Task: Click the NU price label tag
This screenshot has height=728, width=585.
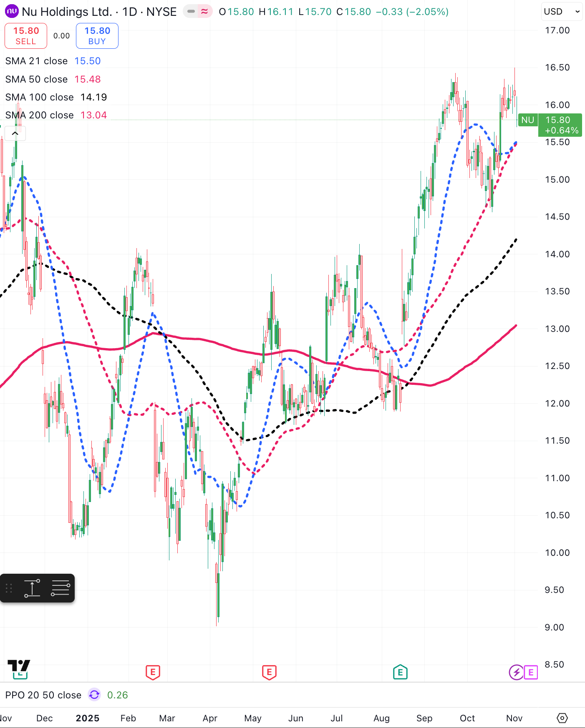Action: coord(527,120)
